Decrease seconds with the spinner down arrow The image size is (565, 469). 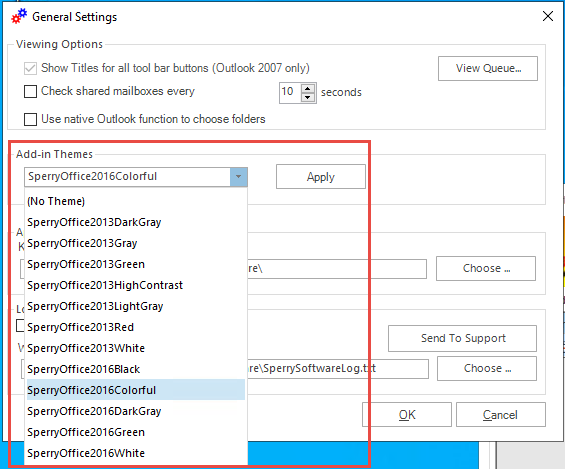308,97
